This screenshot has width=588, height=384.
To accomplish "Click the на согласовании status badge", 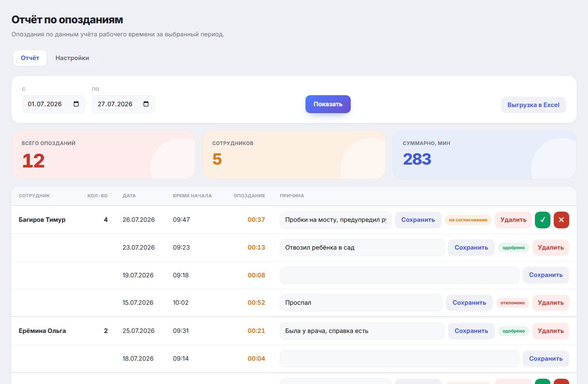I will click(468, 220).
